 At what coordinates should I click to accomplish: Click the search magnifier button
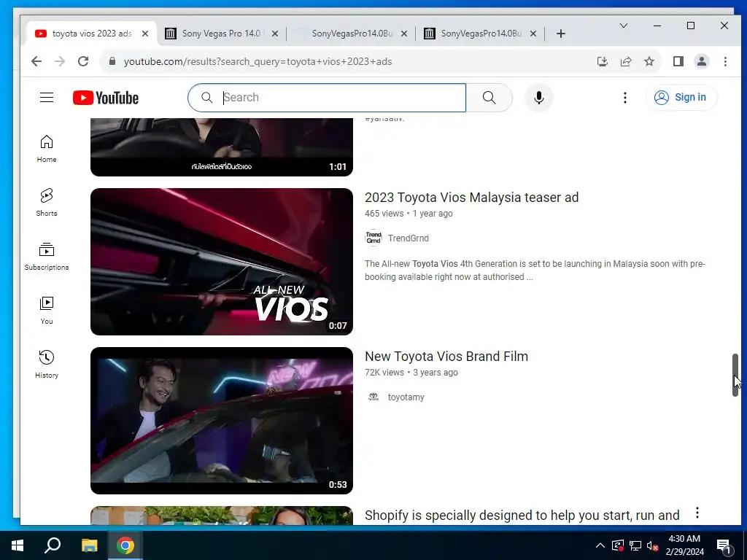click(489, 98)
